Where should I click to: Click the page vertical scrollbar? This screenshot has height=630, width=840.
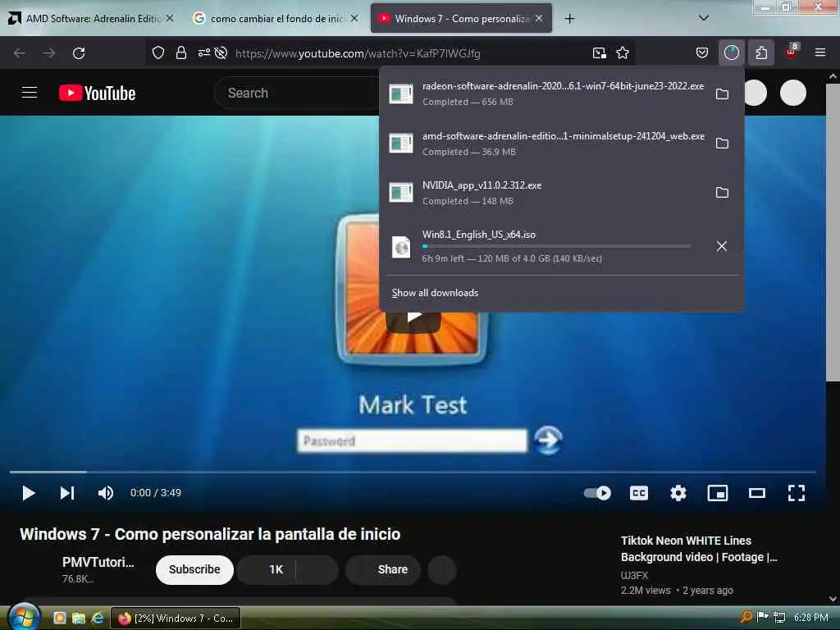point(833,233)
